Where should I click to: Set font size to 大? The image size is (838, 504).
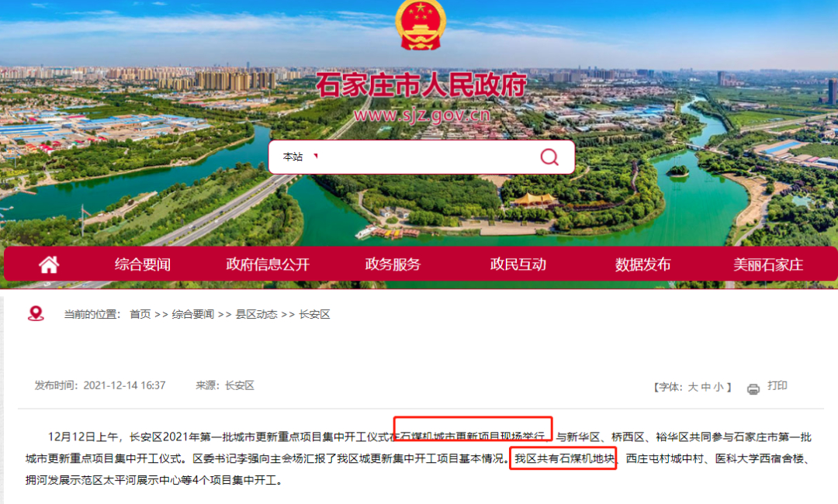(x=693, y=387)
